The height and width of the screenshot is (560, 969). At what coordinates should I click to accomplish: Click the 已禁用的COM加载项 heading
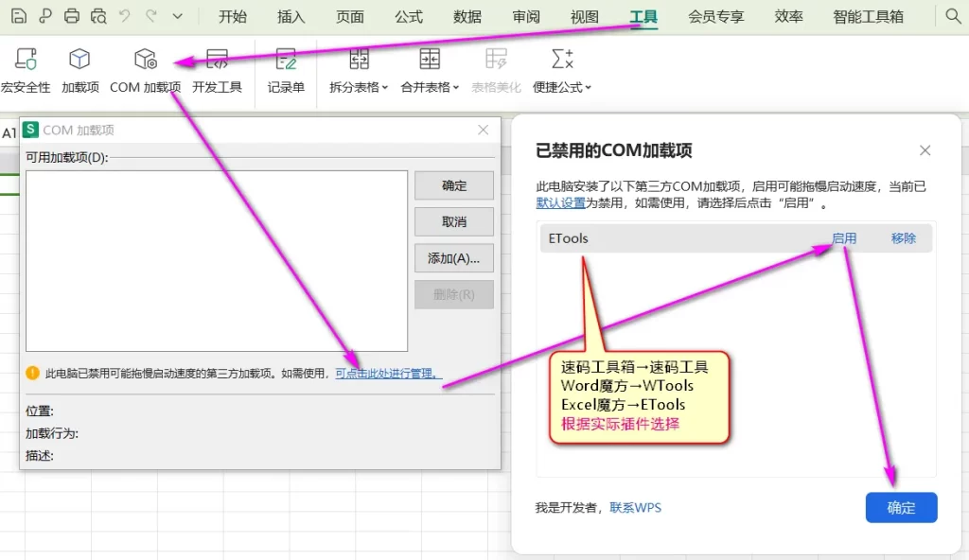coord(613,150)
